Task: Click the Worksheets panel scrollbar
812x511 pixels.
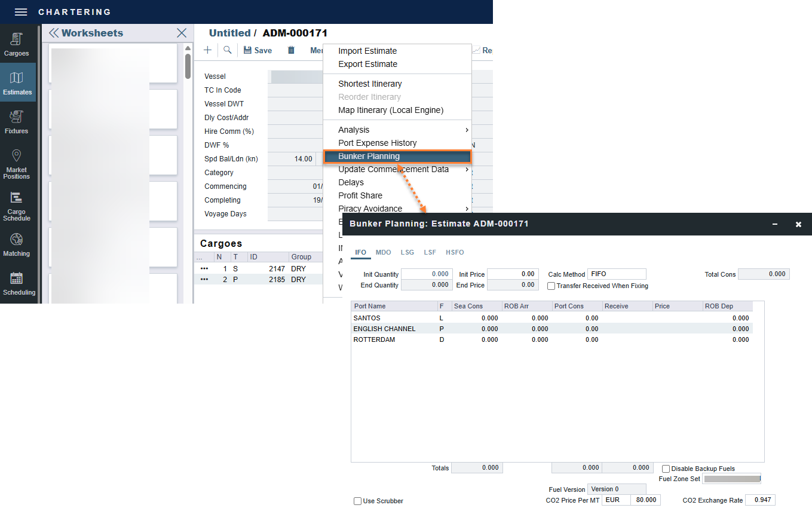Action: coord(188,66)
